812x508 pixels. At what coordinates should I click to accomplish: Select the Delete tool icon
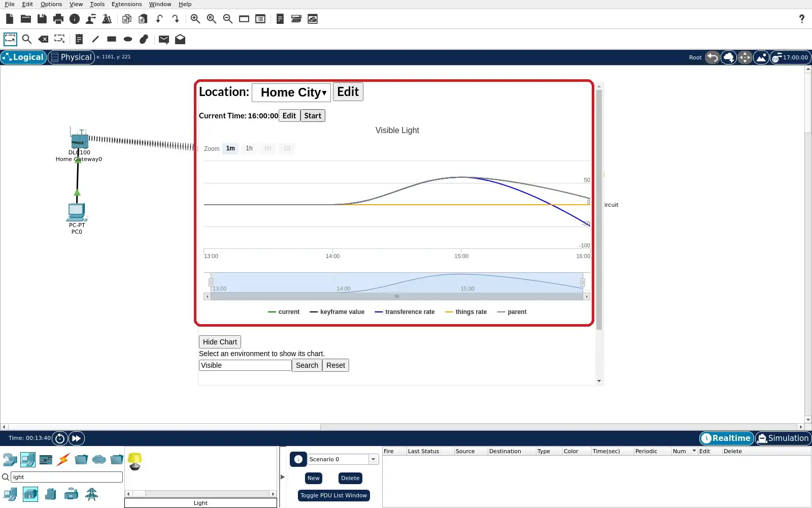(x=43, y=39)
